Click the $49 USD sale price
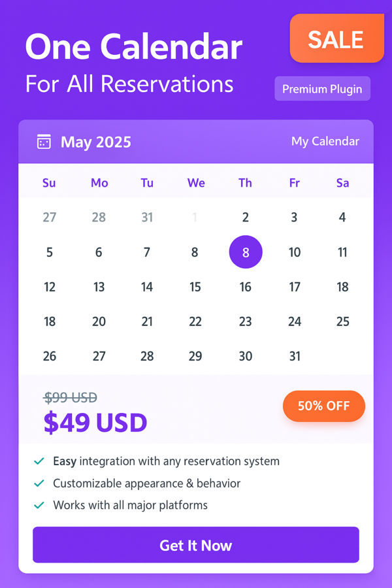The height and width of the screenshot is (588, 392). (x=95, y=423)
